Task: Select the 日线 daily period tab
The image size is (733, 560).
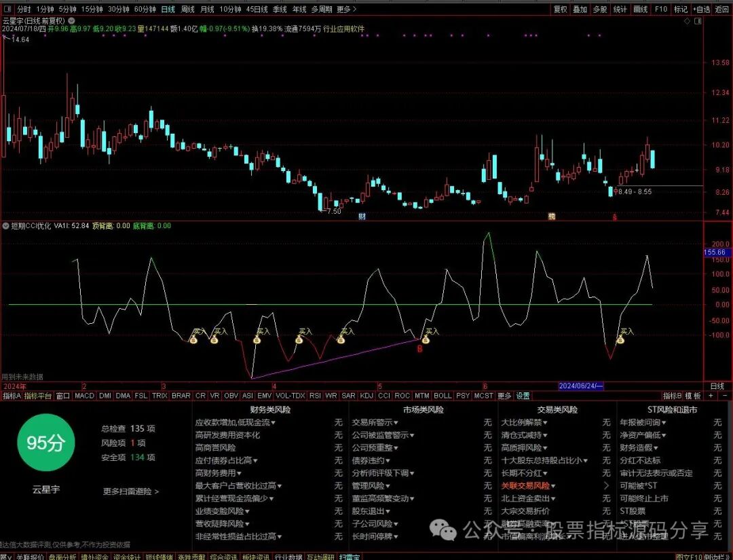Action: [168, 10]
